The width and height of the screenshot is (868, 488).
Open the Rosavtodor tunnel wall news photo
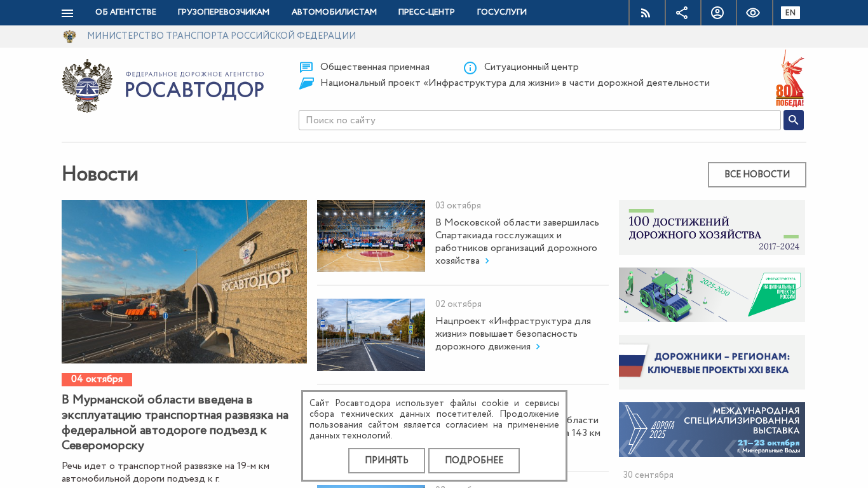point(184,281)
